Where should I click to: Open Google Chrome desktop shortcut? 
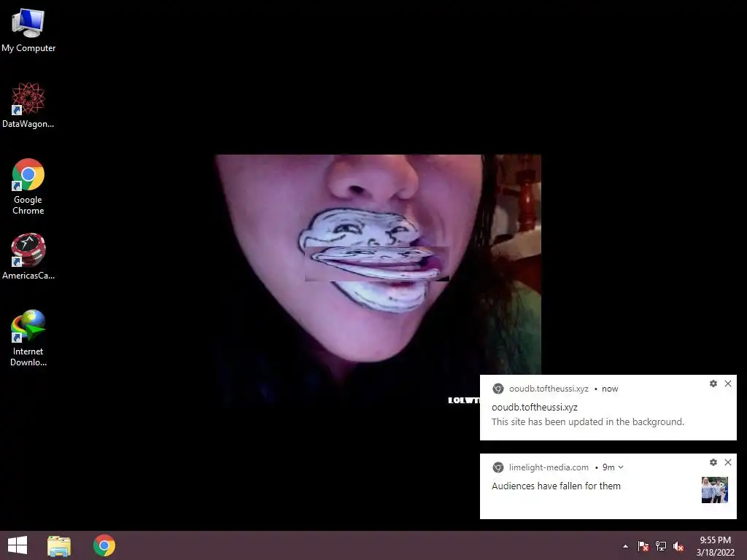(x=28, y=186)
